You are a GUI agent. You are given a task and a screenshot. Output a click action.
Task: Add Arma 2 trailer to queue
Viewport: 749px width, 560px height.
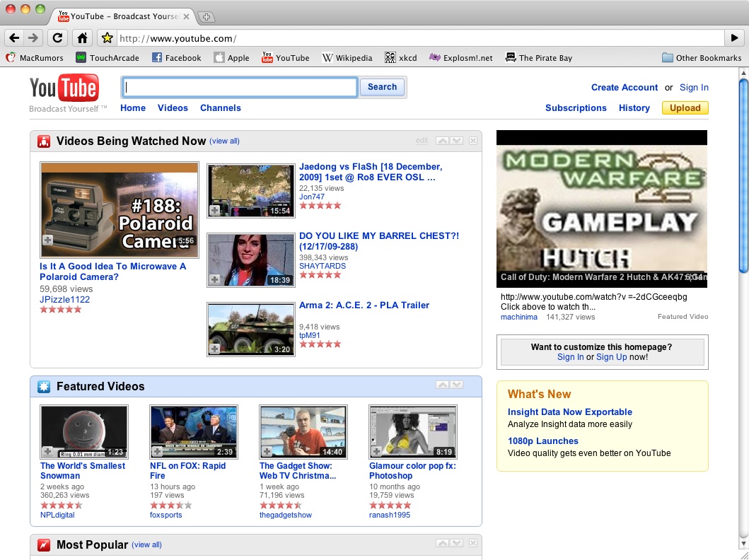click(214, 349)
